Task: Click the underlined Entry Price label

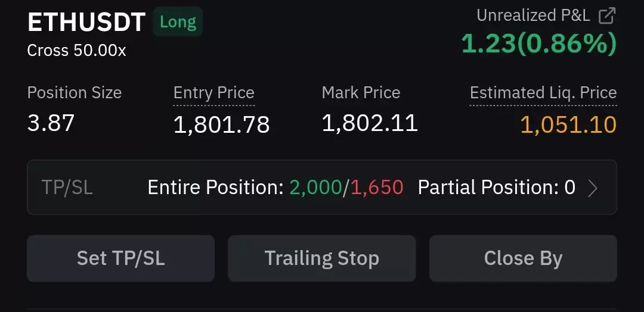Action: coord(214,93)
